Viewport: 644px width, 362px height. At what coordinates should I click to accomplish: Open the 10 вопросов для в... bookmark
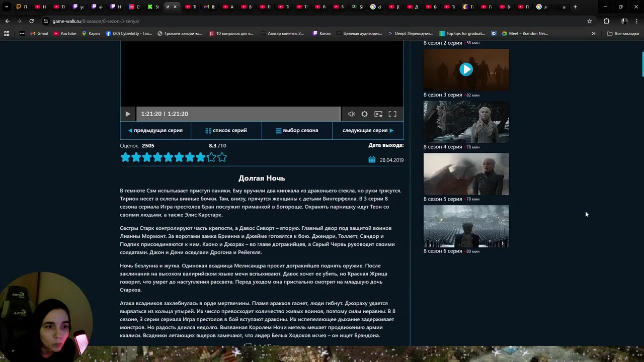coord(231,34)
